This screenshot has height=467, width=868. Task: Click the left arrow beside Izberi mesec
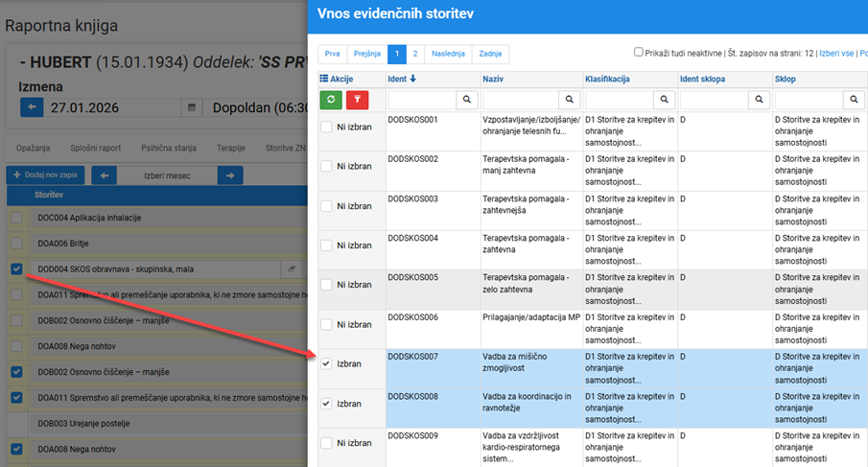pos(105,175)
